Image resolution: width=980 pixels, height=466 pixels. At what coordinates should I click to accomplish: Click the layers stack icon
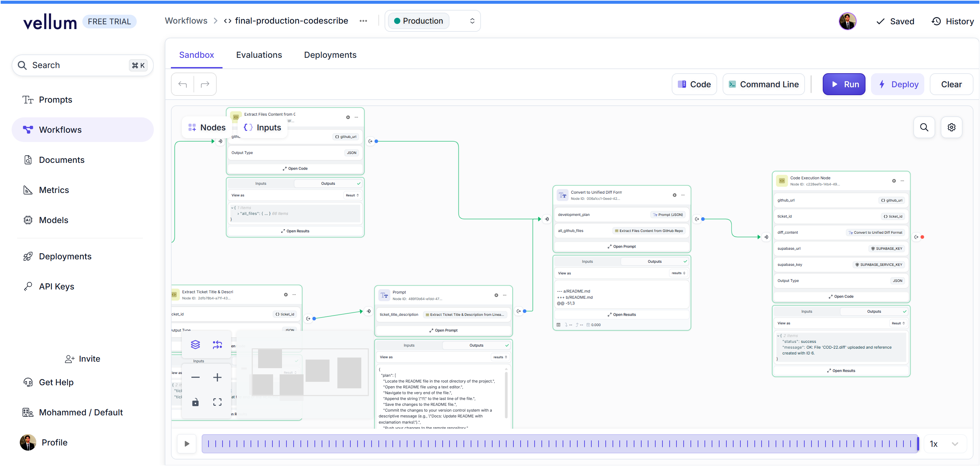coord(195,345)
